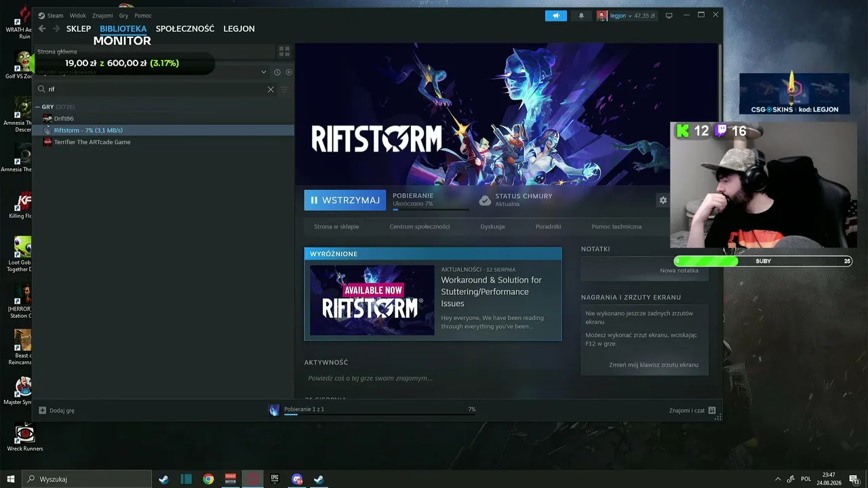Click the 47,35 zł wallet balance
Image resolution: width=868 pixels, height=488 pixels.
pyautogui.click(x=644, y=16)
